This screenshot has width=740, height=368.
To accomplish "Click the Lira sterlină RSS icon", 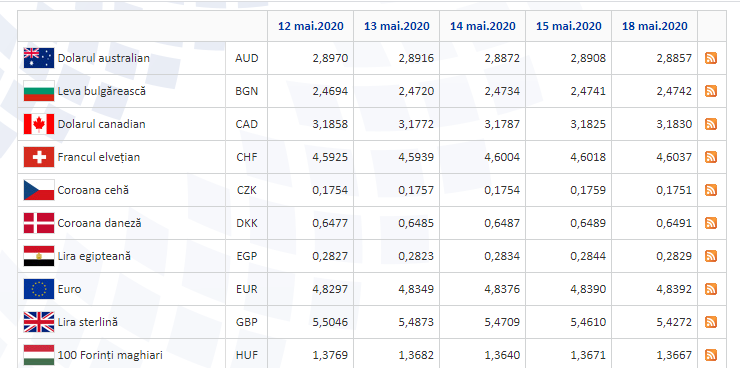I will click(x=711, y=322).
